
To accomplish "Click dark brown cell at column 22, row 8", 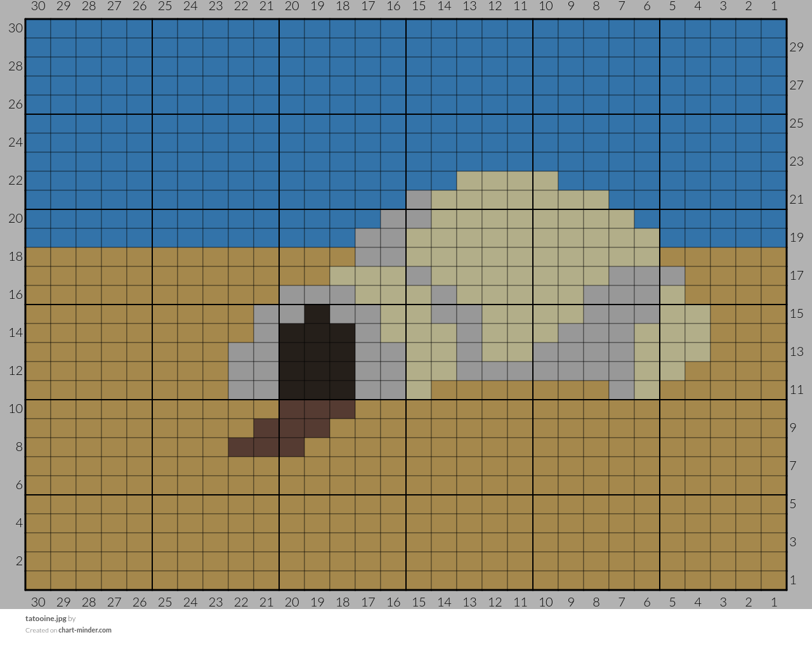I will click(x=241, y=447).
